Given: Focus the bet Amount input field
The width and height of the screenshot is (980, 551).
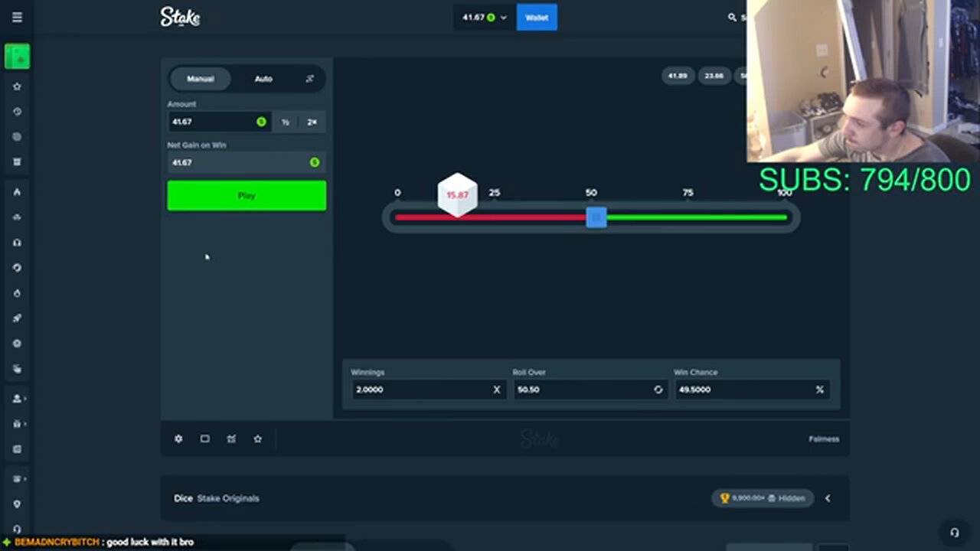Looking at the screenshot, I should point(220,122).
